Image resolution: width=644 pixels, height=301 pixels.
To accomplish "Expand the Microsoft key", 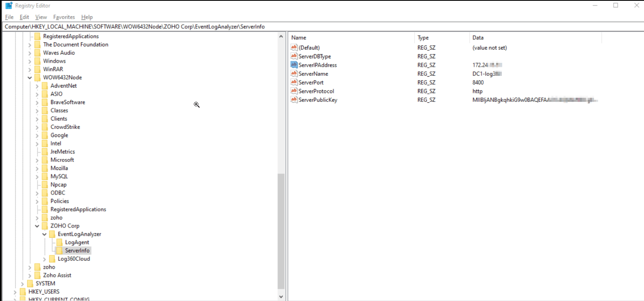I will pyautogui.click(x=37, y=160).
